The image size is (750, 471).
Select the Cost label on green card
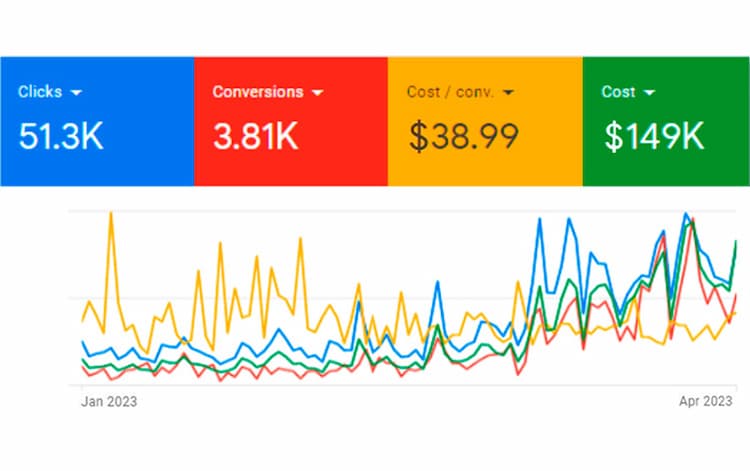pyautogui.click(x=618, y=92)
